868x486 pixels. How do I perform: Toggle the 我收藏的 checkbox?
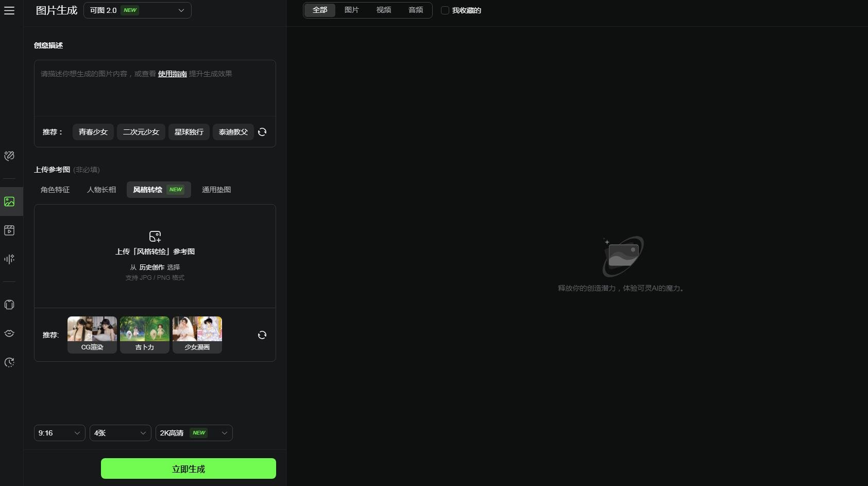tap(445, 10)
